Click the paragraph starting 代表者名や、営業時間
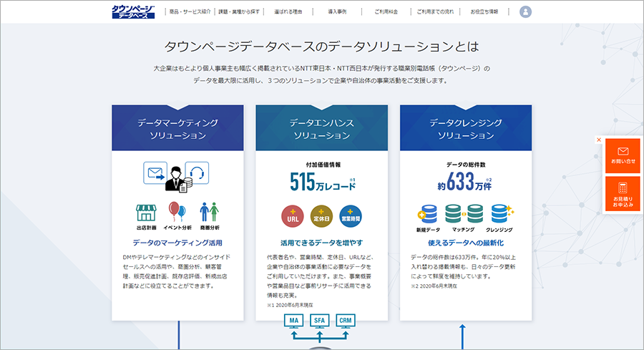 320,276
